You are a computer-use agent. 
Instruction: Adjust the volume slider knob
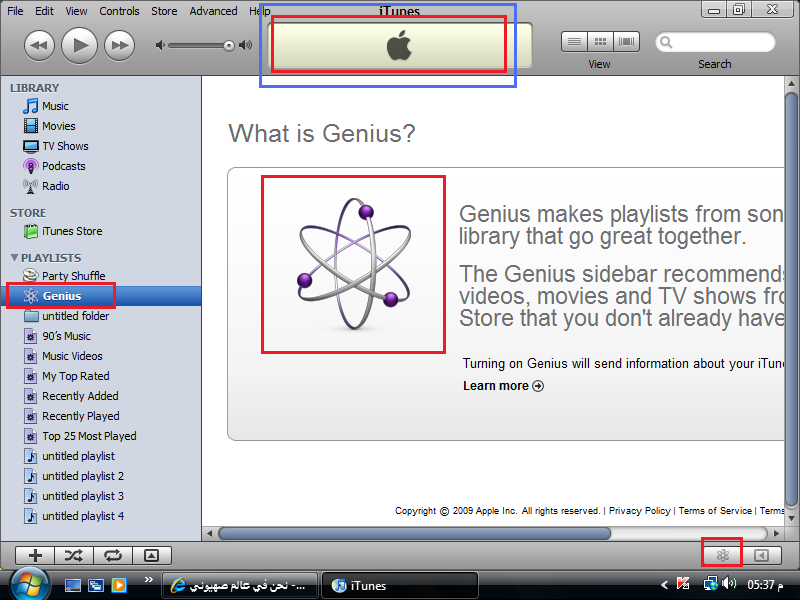(x=229, y=46)
